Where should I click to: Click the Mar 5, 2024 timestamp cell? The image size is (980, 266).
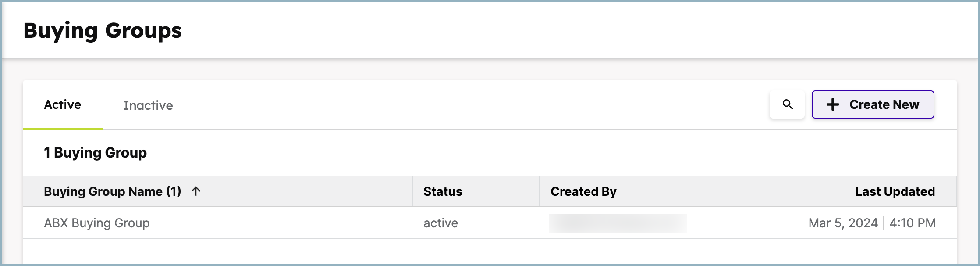click(877, 223)
